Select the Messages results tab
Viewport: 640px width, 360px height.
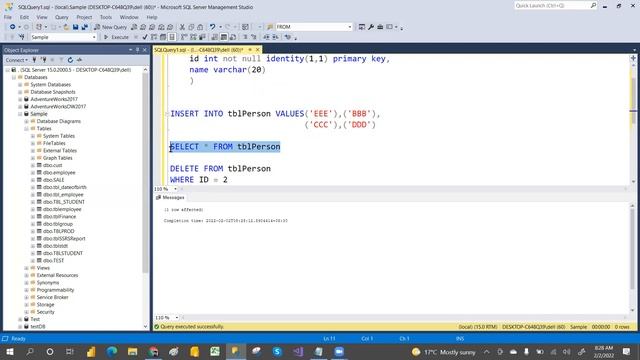click(x=170, y=198)
